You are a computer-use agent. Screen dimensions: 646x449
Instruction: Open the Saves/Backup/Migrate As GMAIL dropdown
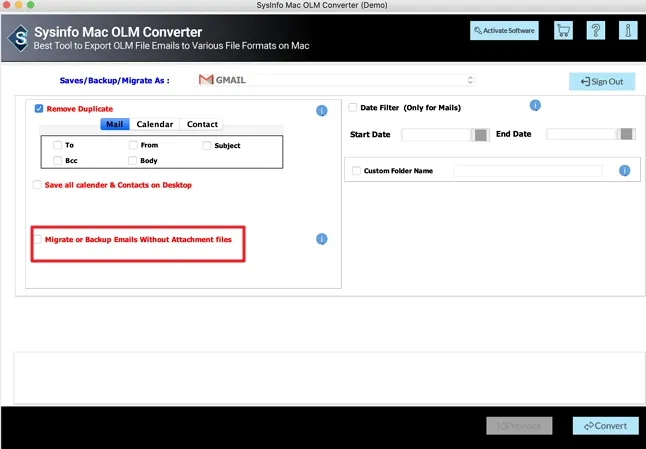coord(335,80)
